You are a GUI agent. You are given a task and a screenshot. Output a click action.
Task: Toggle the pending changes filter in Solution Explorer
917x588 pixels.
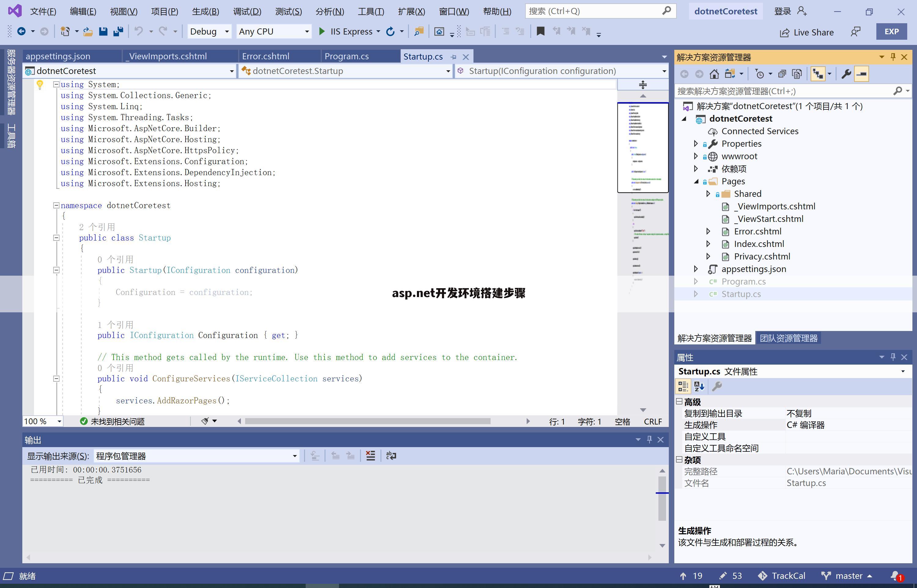[760, 74]
